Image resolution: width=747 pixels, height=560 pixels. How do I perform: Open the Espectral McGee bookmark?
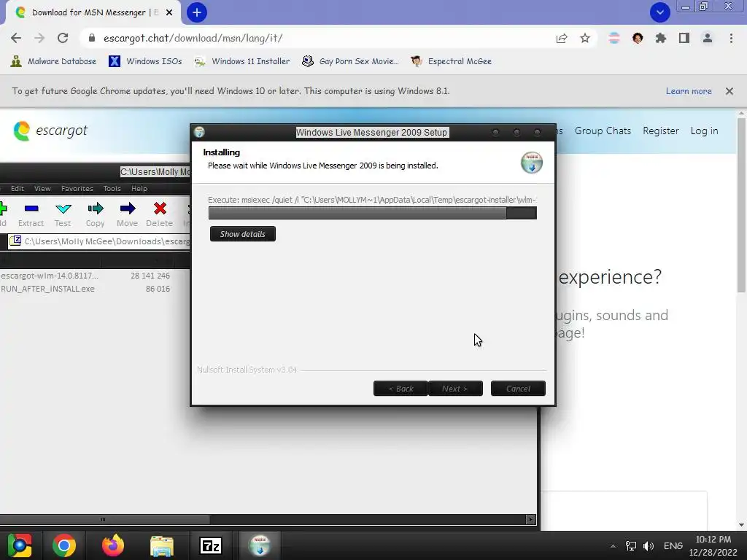pyautogui.click(x=451, y=61)
